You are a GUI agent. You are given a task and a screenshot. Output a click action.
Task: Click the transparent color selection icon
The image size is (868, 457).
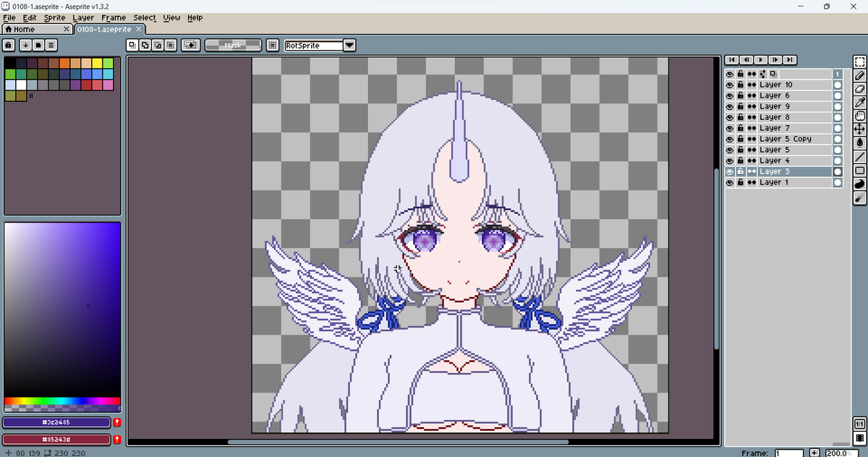pyautogui.click(x=191, y=45)
